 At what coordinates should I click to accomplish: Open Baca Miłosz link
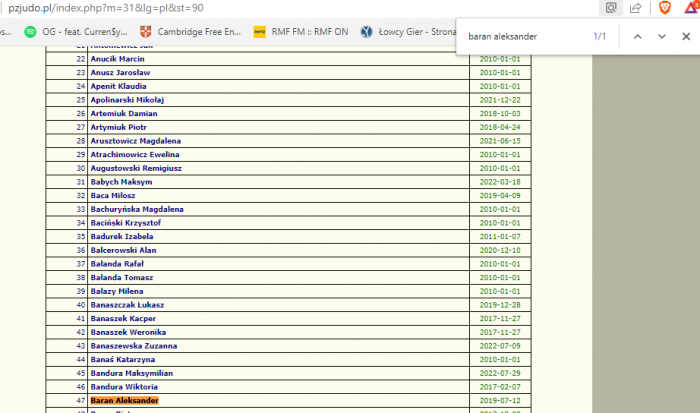pos(112,196)
